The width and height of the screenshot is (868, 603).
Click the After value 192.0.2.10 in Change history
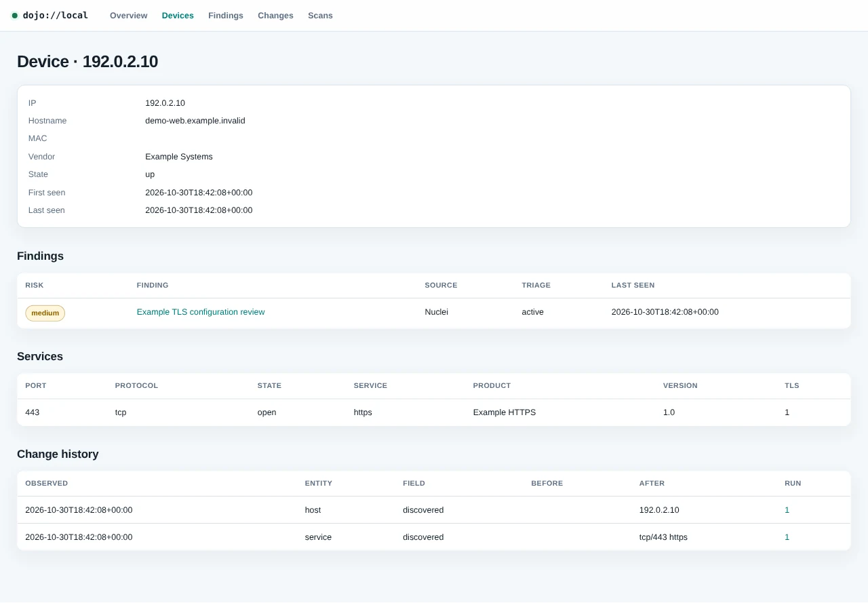(659, 510)
